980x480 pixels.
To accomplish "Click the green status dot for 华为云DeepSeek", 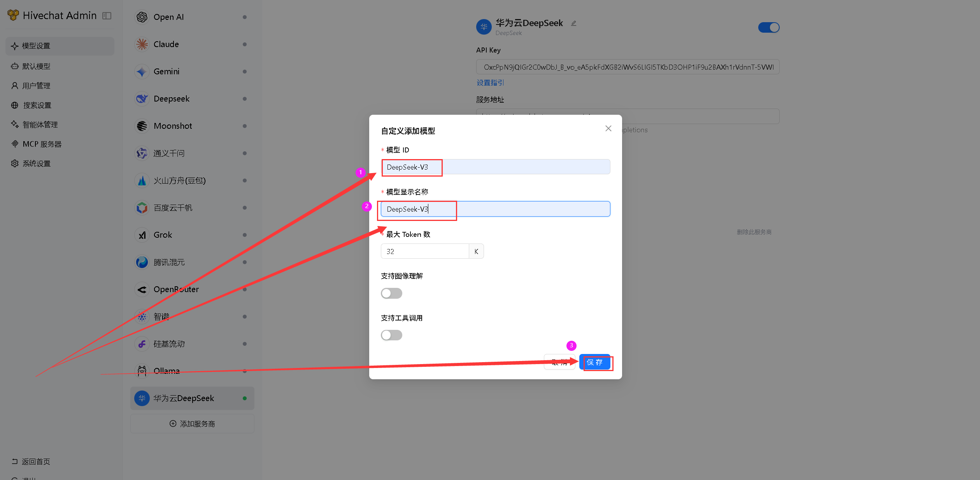I will point(244,398).
